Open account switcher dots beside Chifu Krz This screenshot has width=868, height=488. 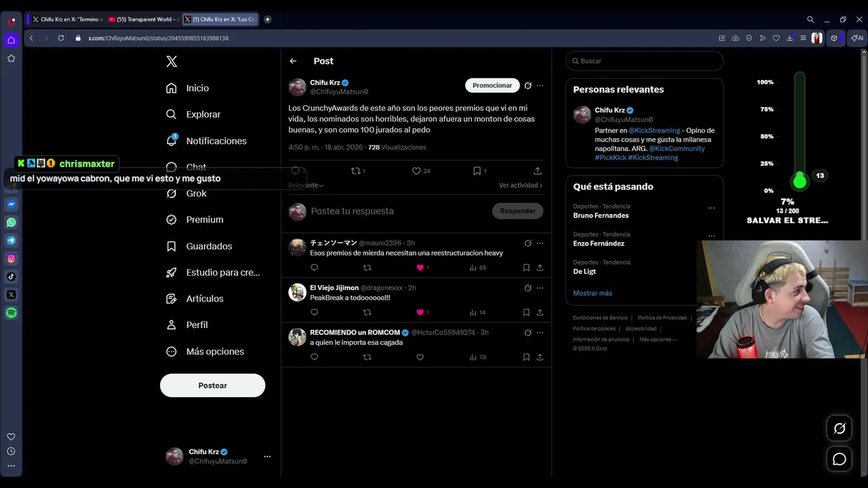pos(267,456)
